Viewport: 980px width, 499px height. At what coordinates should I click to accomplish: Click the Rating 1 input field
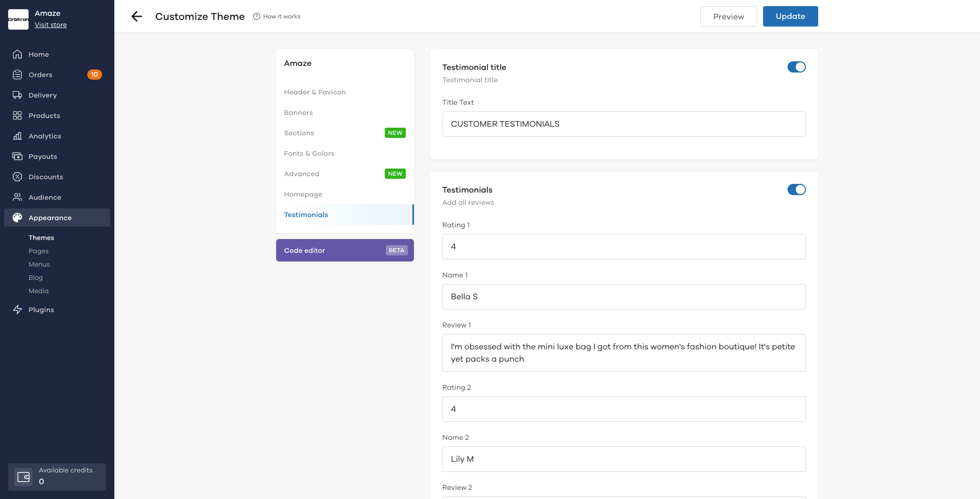tap(624, 247)
